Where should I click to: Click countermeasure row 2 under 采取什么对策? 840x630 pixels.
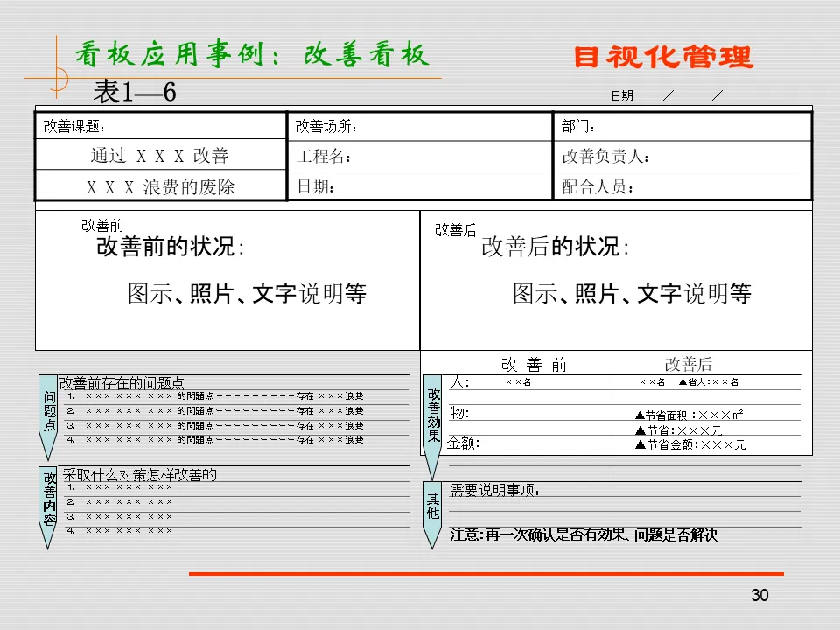[120, 502]
